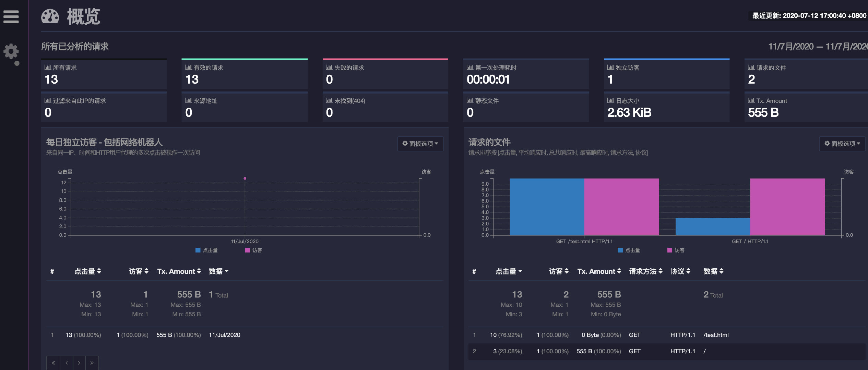Click chart icon on 独立访客 card
The image size is (868, 370).
[610, 67]
